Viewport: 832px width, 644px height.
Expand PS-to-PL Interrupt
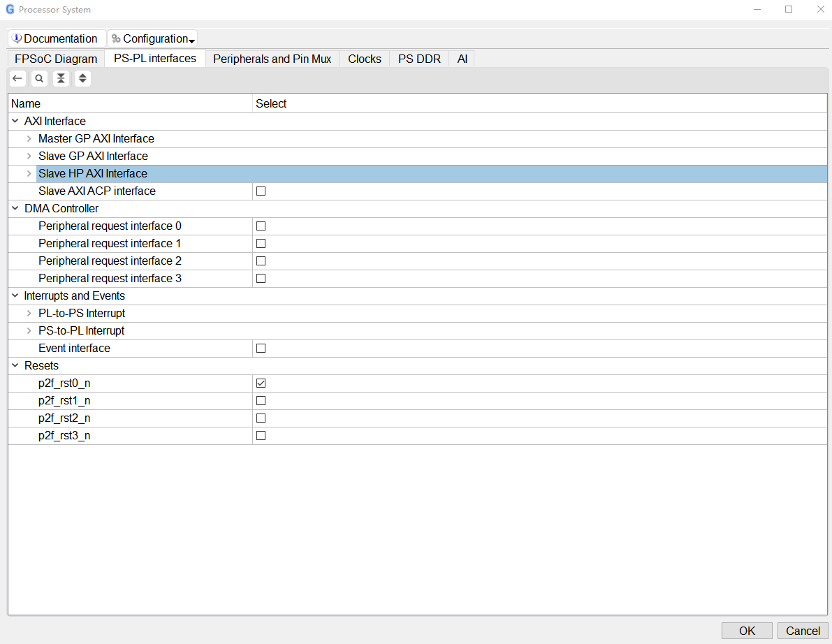(x=29, y=330)
